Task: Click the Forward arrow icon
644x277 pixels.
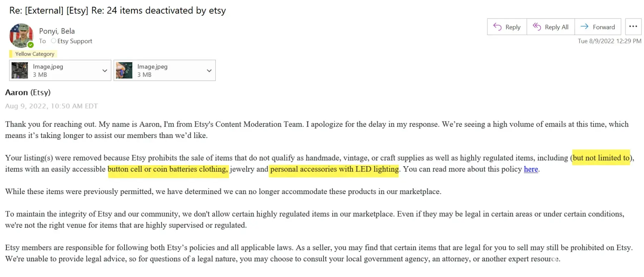Action: pos(584,27)
